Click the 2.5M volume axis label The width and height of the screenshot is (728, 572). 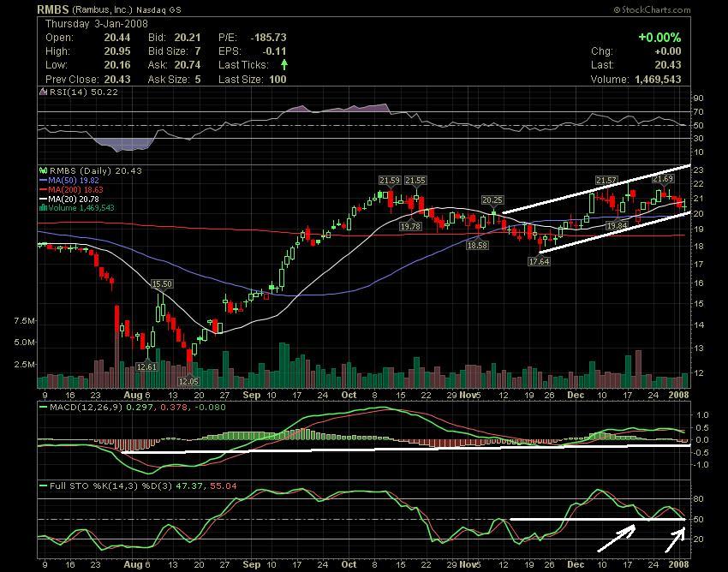pyautogui.click(x=24, y=364)
